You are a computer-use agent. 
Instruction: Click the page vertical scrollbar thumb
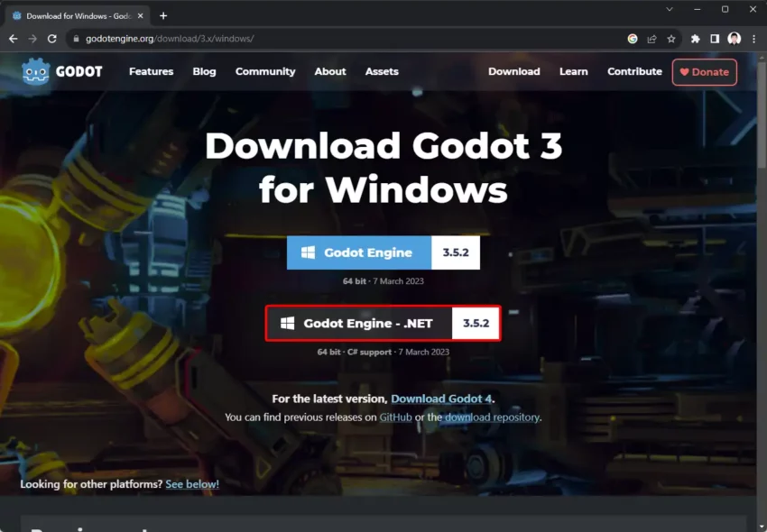pos(762,114)
